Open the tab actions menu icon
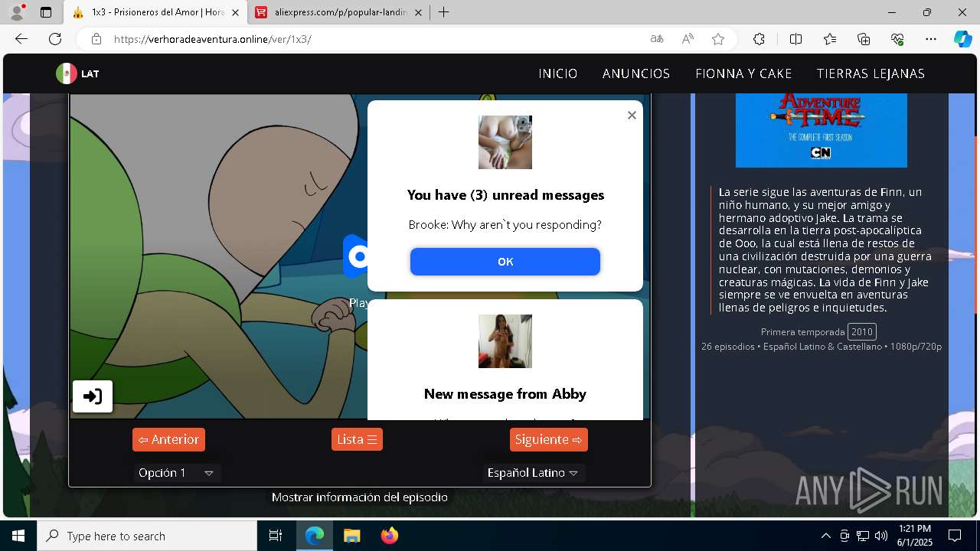This screenshot has height=551, width=980. 46,12
